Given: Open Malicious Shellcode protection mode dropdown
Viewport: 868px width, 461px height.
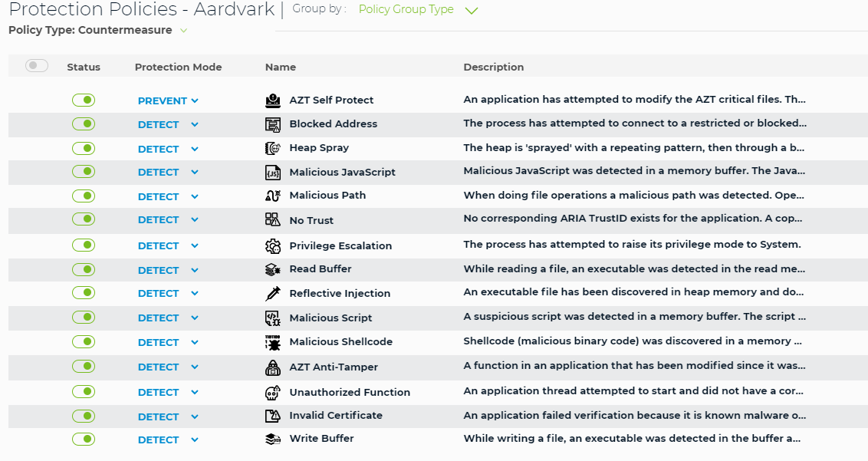Looking at the screenshot, I should [168, 342].
